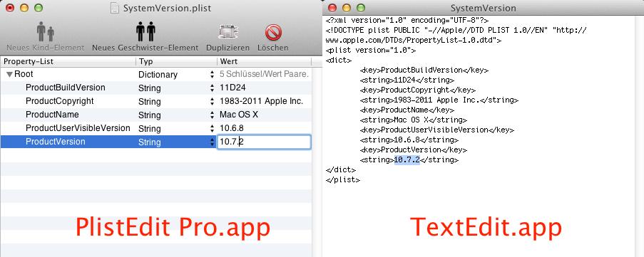This screenshot has height=257, width=644.
Task: Click SystemVersion.plist document icon in title bar
Action: pos(115,9)
